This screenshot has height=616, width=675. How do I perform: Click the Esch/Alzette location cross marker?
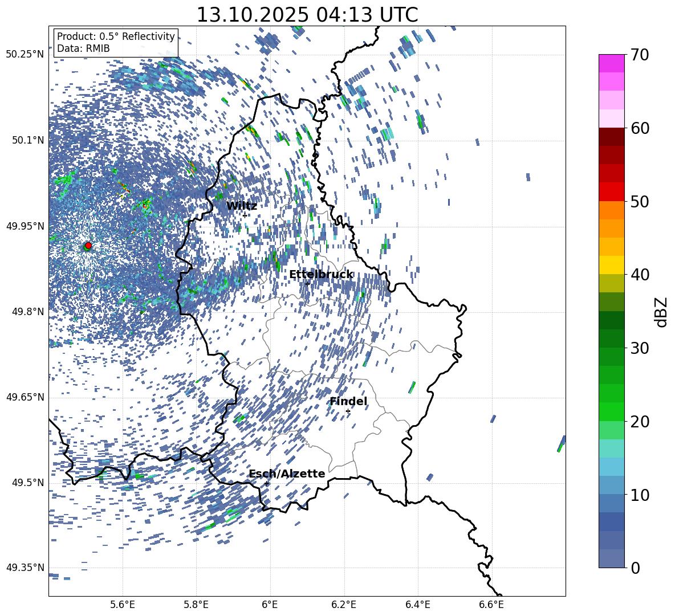[x=267, y=483]
